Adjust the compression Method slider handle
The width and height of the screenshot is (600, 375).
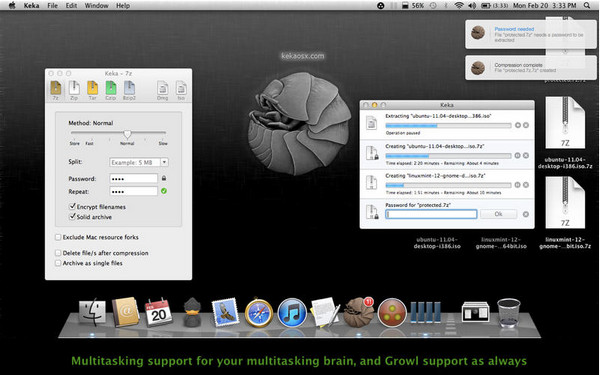pyautogui.click(x=127, y=134)
